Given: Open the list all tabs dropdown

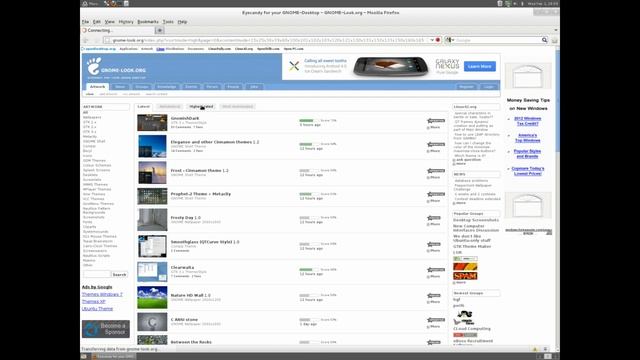Looking at the screenshot, I should [556, 30].
